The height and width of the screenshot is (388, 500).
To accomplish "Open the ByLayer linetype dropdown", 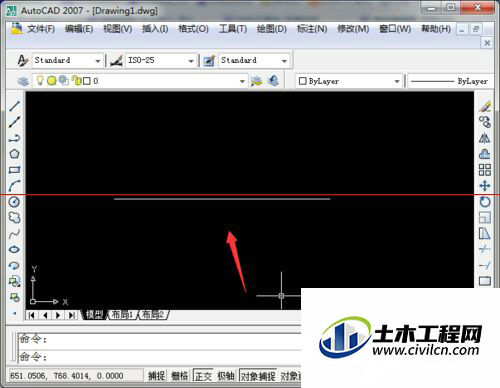I will tap(450, 81).
